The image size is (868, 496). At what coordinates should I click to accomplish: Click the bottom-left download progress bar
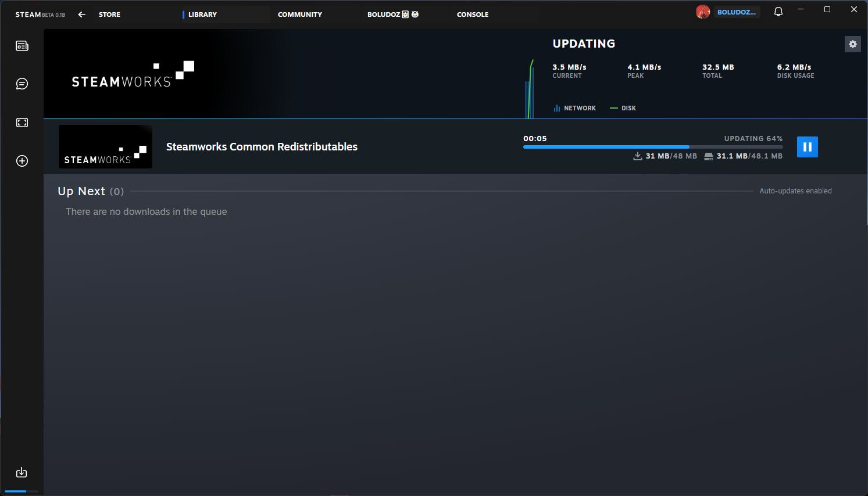[x=22, y=491]
